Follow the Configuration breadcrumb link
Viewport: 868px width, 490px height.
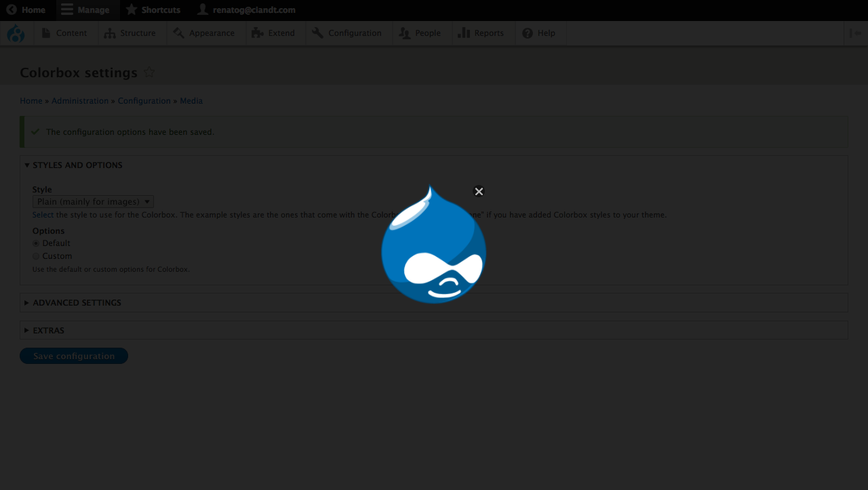pos(144,101)
